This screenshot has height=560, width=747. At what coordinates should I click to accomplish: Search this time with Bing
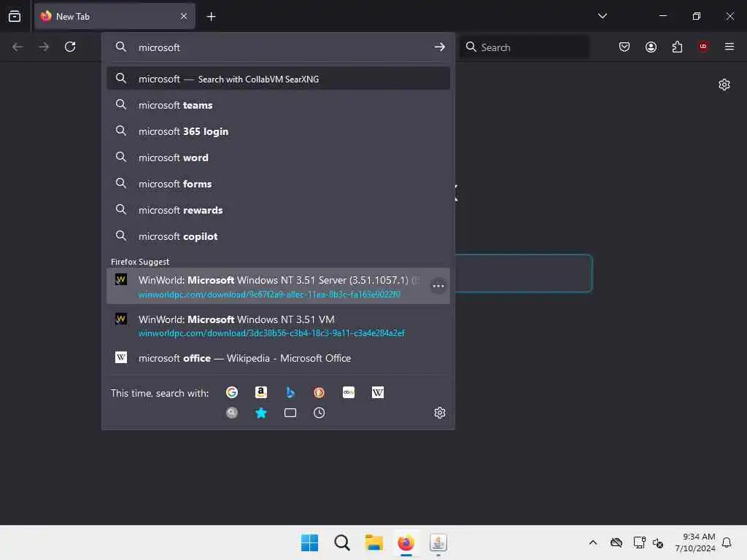pos(290,392)
